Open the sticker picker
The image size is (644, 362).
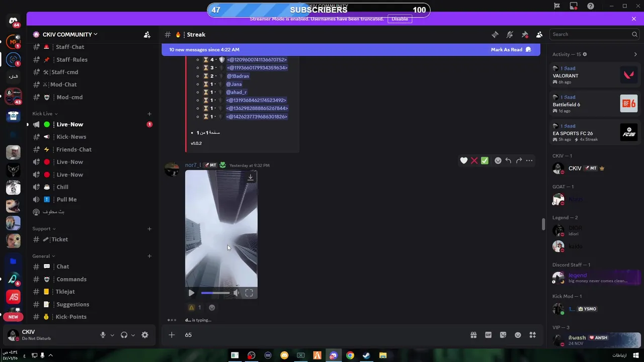coord(503,335)
